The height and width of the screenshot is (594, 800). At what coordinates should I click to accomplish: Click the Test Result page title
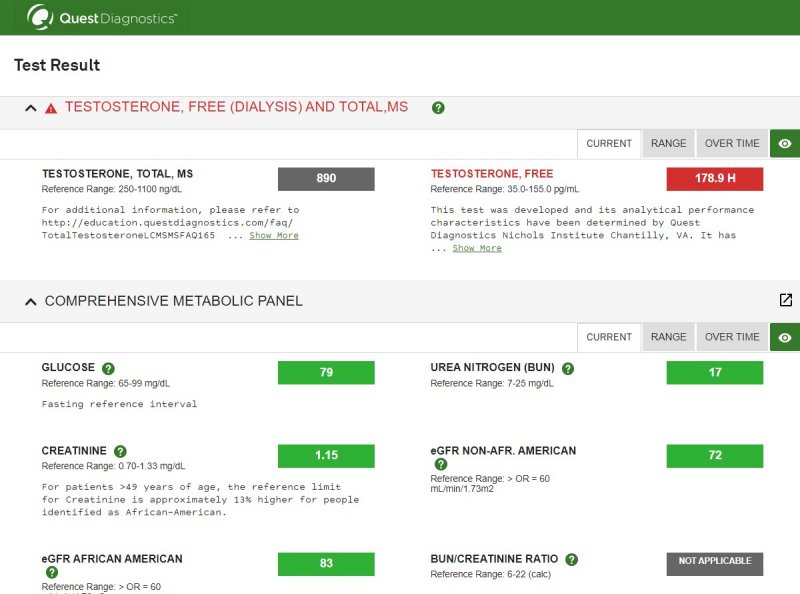pos(57,65)
